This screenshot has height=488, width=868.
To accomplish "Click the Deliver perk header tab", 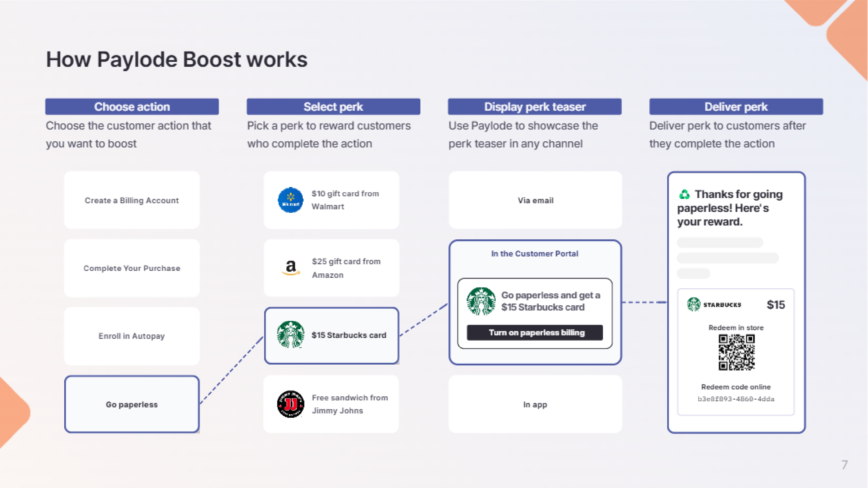I will 736,107.
